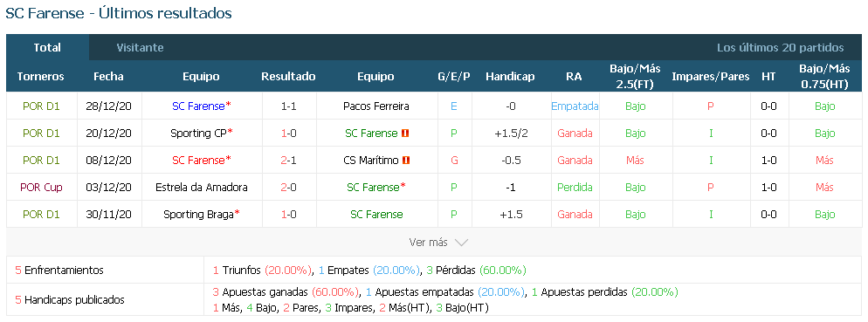Click the chevron arrow next to Ver más
868x322 pixels.
pos(461,243)
